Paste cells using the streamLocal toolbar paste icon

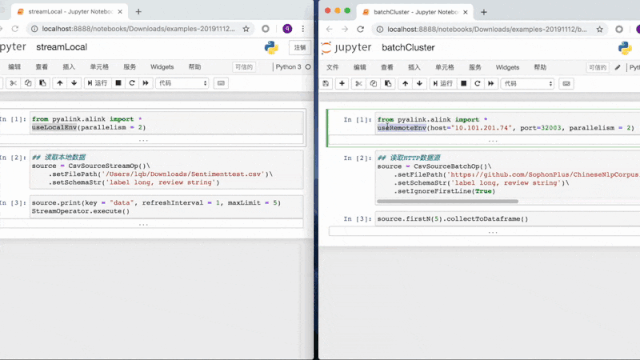(42, 83)
